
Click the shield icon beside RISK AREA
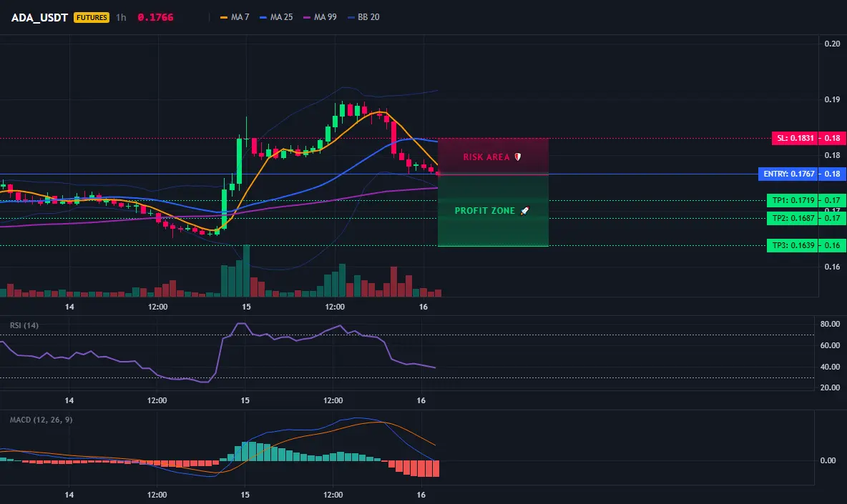(517, 157)
